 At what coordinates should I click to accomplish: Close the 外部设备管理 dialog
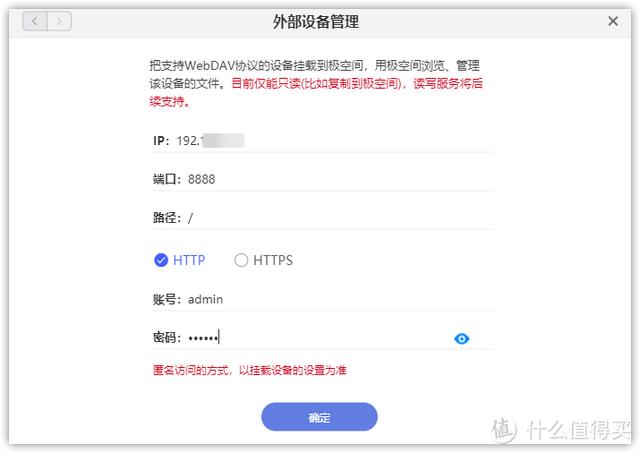click(x=613, y=21)
